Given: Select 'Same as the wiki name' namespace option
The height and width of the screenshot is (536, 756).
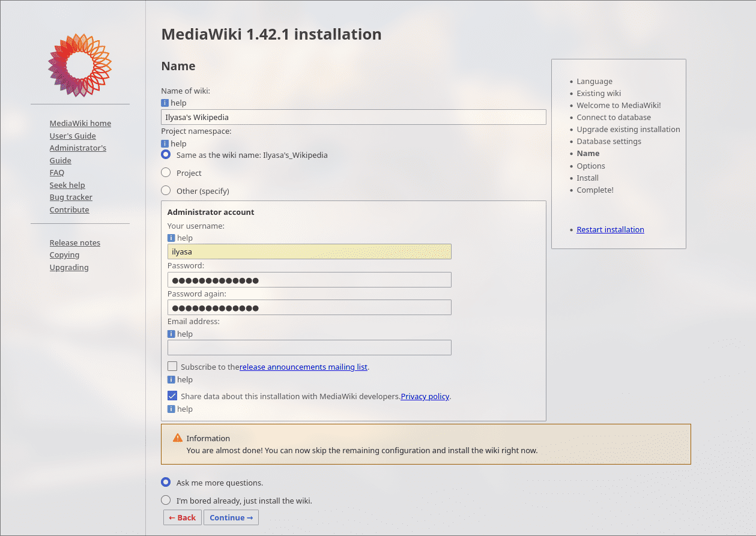Looking at the screenshot, I should (x=166, y=154).
